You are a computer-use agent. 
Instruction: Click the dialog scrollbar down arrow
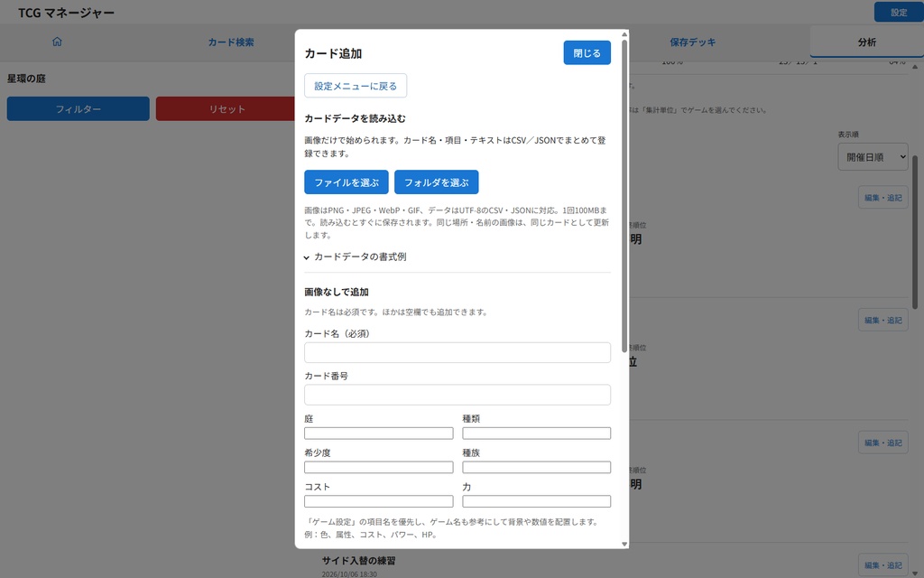624,544
